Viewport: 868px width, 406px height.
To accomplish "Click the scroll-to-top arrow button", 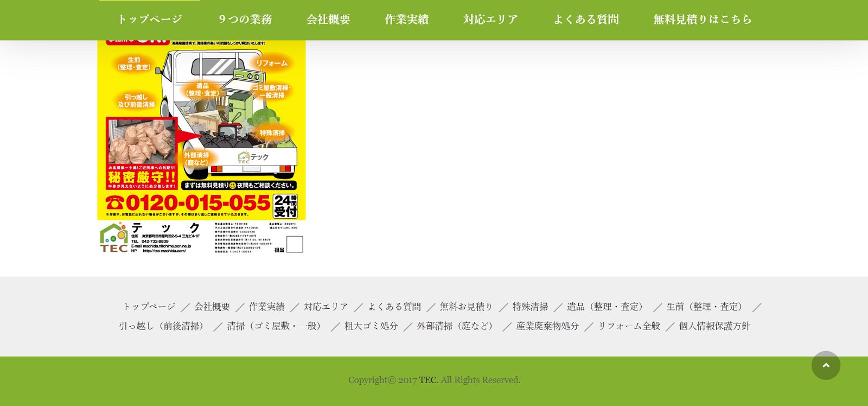I will [826, 365].
